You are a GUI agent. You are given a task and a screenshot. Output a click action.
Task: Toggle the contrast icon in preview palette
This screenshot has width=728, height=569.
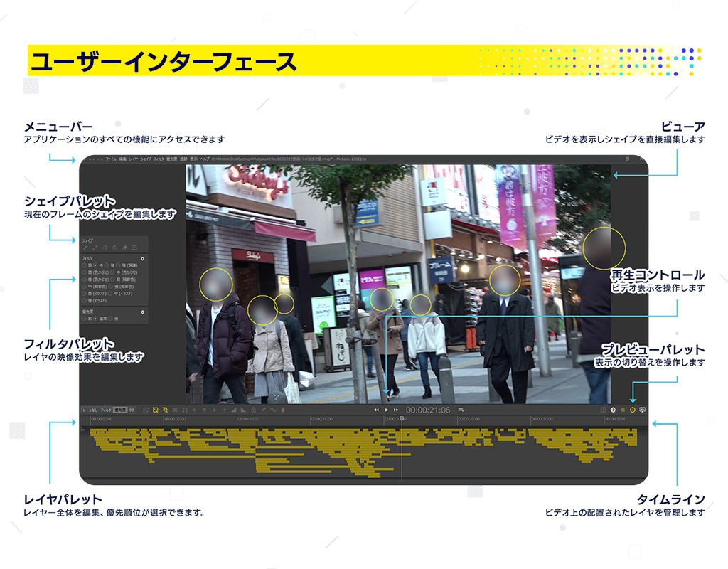pyautogui.click(x=613, y=410)
